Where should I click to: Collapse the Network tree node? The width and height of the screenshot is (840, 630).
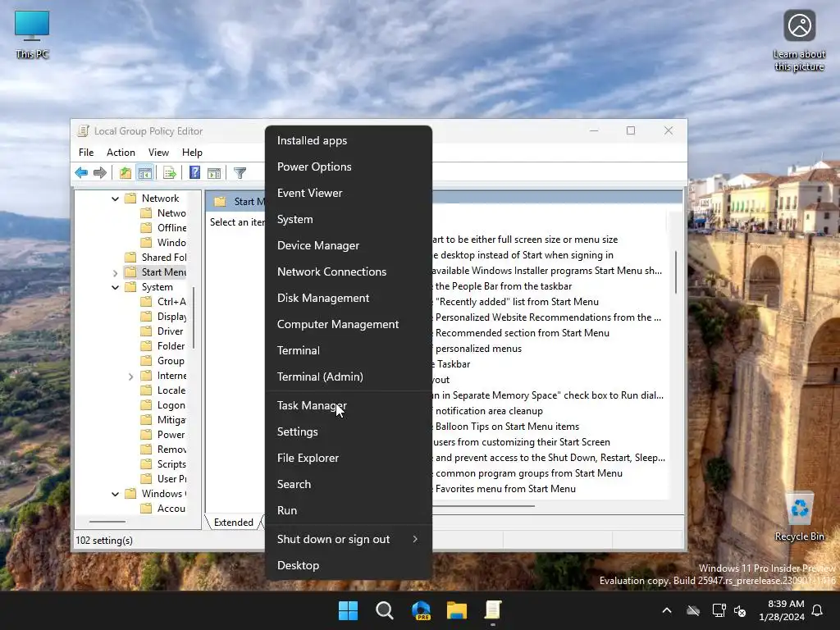[x=115, y=199]
